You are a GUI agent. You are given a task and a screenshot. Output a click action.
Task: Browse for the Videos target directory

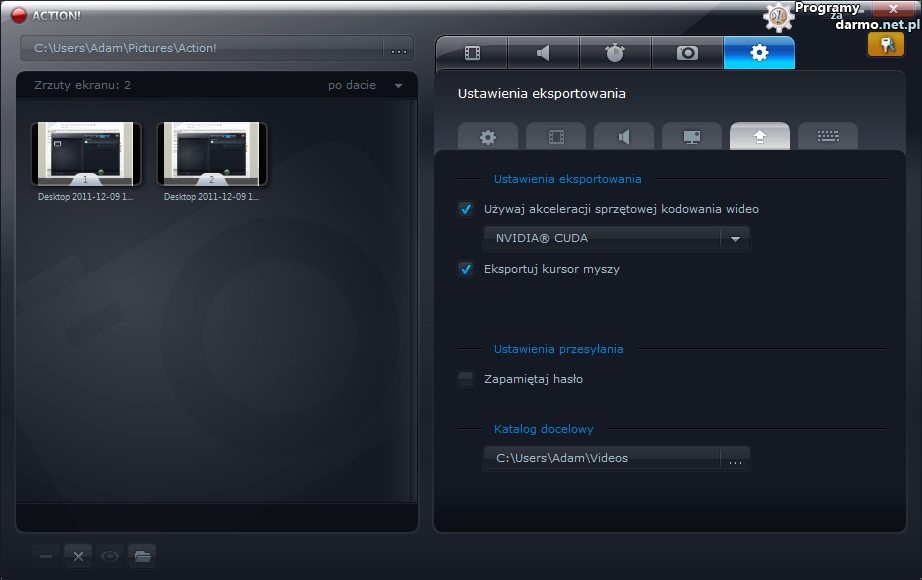pyautogui.click(x=735, y=459)
